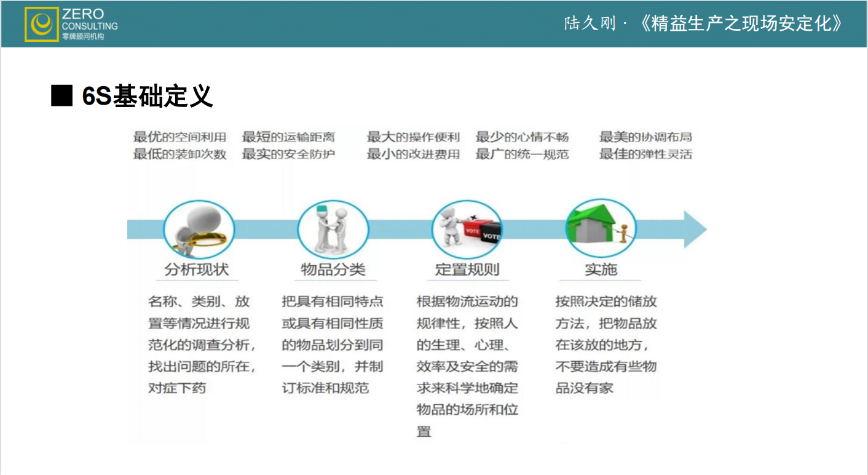Screen dimensions: 868x475
Task: Click the magnifying glass figure icon above 分析现状
Action: coord(199,230)
